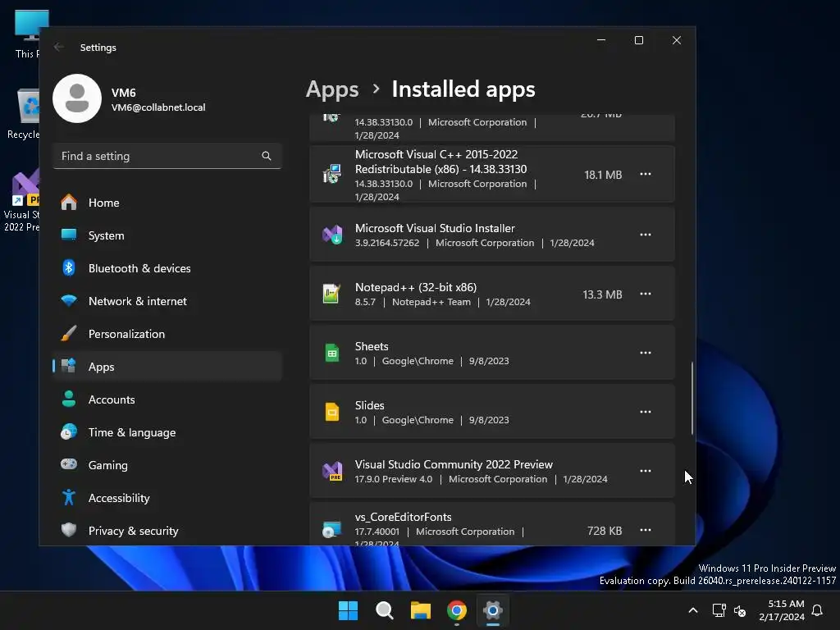The width and height of the screenshot is (840, 630).
Task: Click the 728 KB size value
Action: pyautogui.click(x=605, y=531)
